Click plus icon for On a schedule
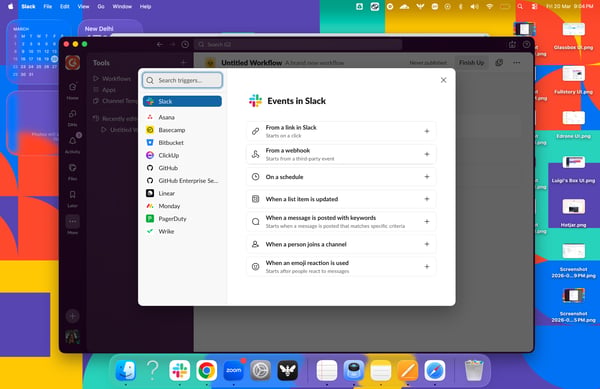 pos(427,177)
